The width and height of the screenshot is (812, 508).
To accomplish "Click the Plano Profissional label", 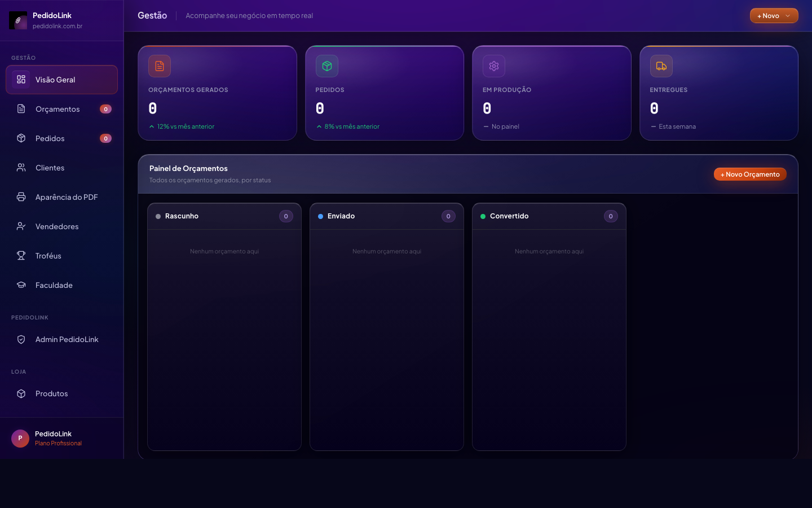I will point(58,443).
